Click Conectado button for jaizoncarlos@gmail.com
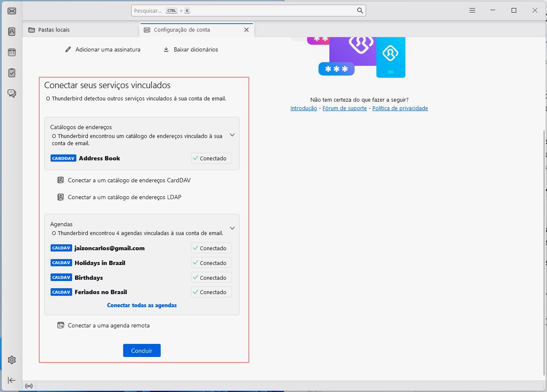 tap(211, 248)
